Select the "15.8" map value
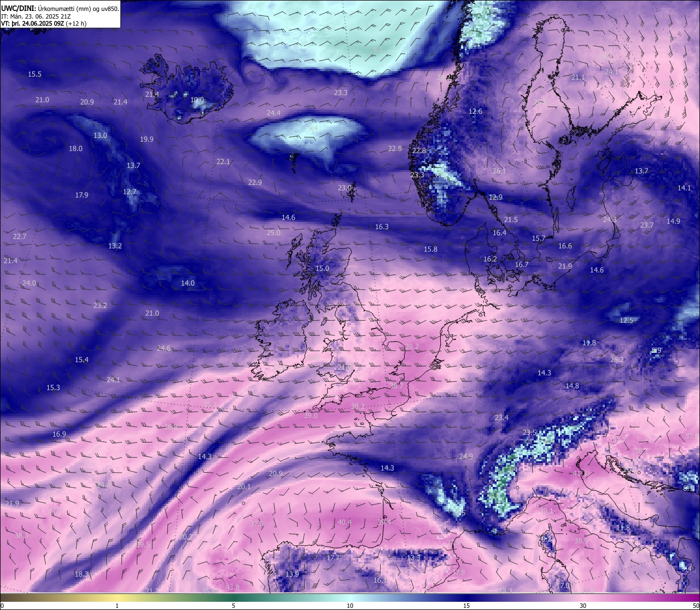Image resolution: width=700 pixels, height=610 pixels. click(430, 249)
